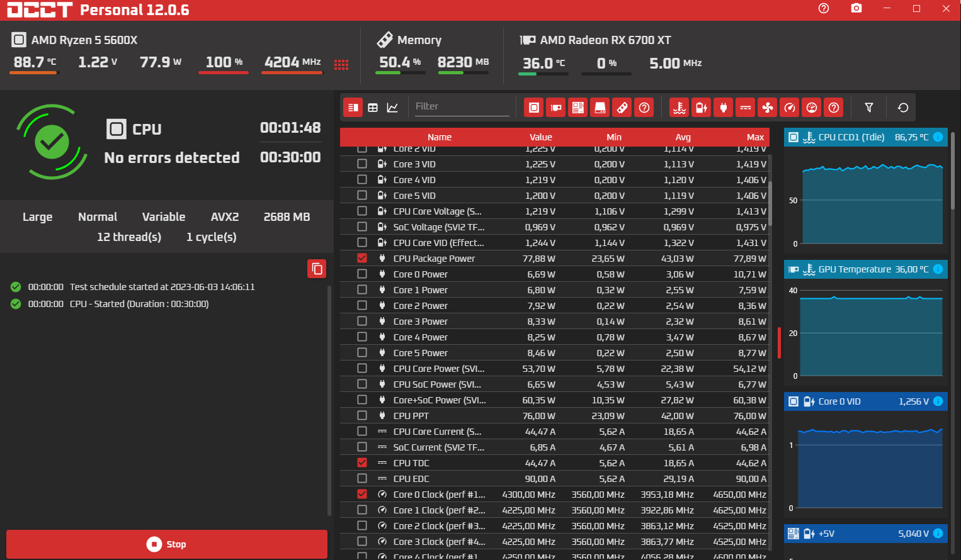The image size is (961, 560).
Task: Check the CPU EDC checkbox
Action: tap(362, 478)
